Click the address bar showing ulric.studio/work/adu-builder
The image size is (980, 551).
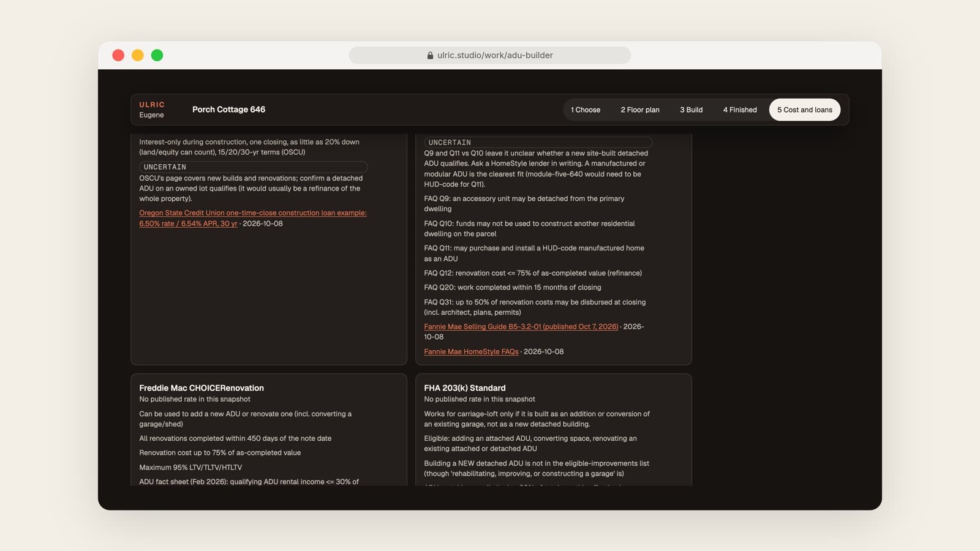point(490,55)
